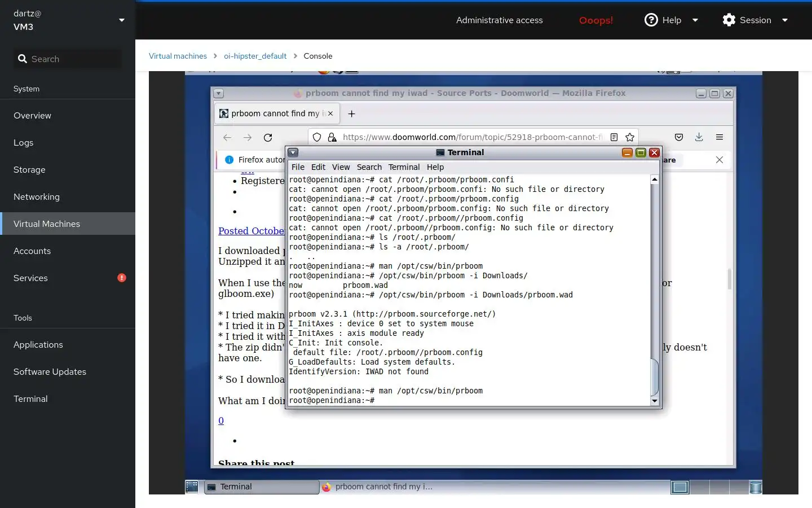Open Terminal File menu
This screenshot has width=812, height=508.
pyautogui.click(x=298, y=167)
